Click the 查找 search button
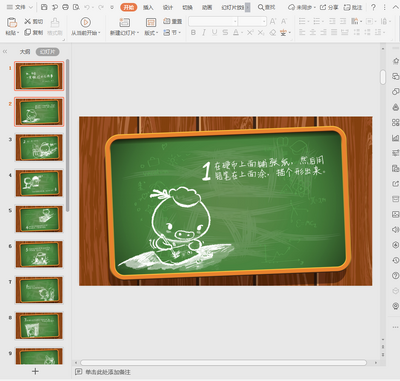The width and height of the screenshot is (400, 381). click(x=267, y=7)
